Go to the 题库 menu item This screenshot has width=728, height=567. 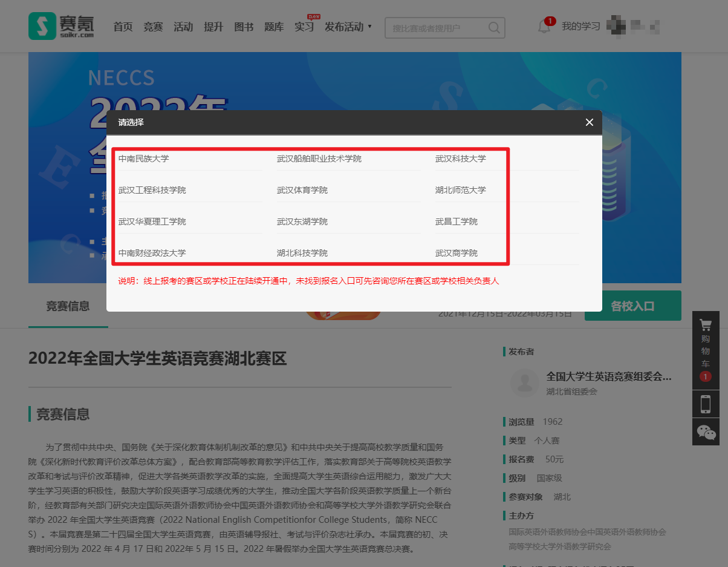[274, 27]
